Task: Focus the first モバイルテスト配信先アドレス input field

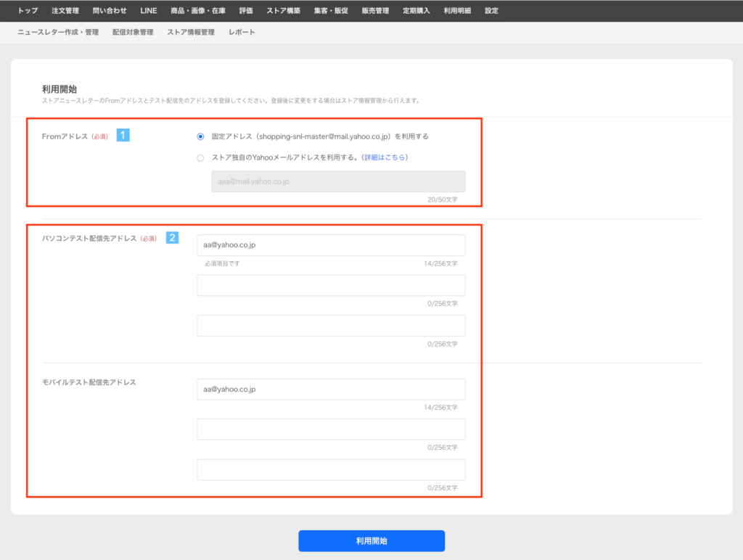Action: [x=331, y=390]
